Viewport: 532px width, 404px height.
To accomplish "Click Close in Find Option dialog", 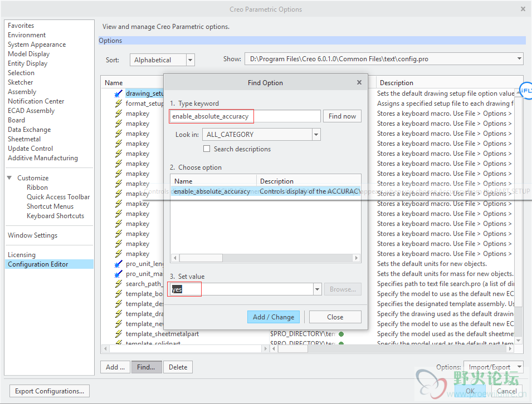I will [335, 317].
